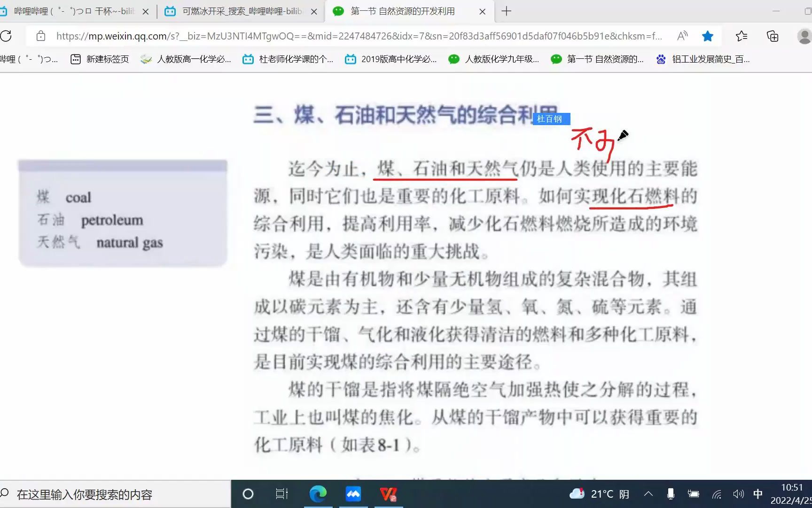The width and height of the screenshot is (812, 508).
Task: Open the Favorites list
Action: click(742, 36)
